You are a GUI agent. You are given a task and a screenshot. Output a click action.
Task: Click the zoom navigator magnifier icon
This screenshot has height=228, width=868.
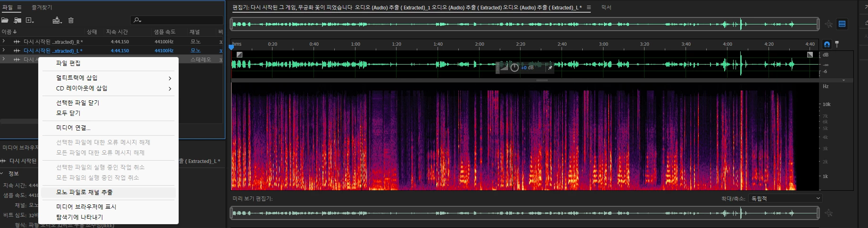[829, 24]
